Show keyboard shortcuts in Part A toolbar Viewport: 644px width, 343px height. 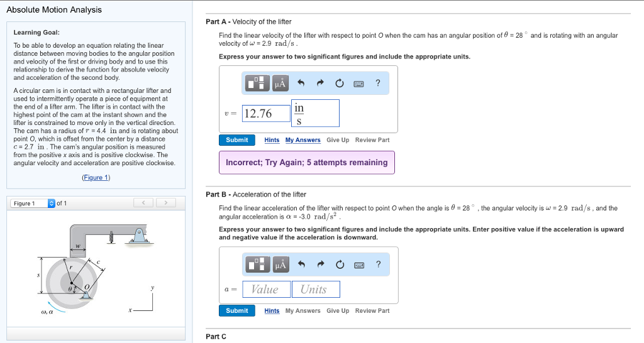(x=358, y=84)
